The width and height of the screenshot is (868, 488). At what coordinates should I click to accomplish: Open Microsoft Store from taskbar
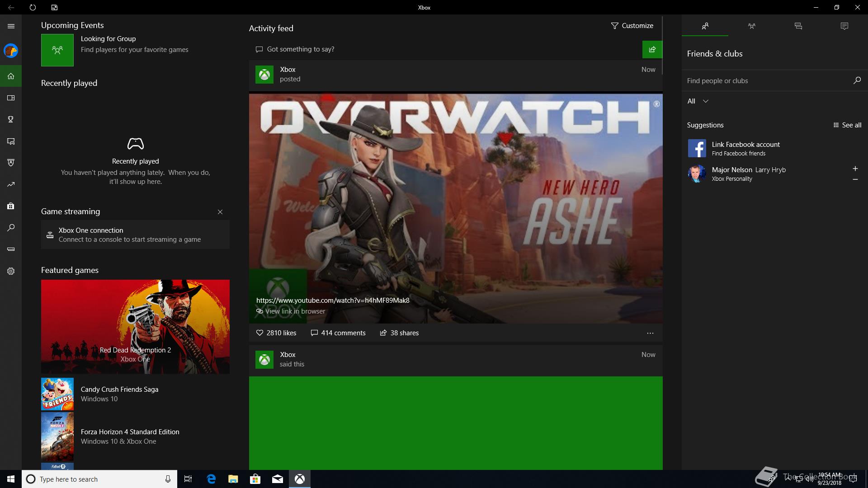255,479
